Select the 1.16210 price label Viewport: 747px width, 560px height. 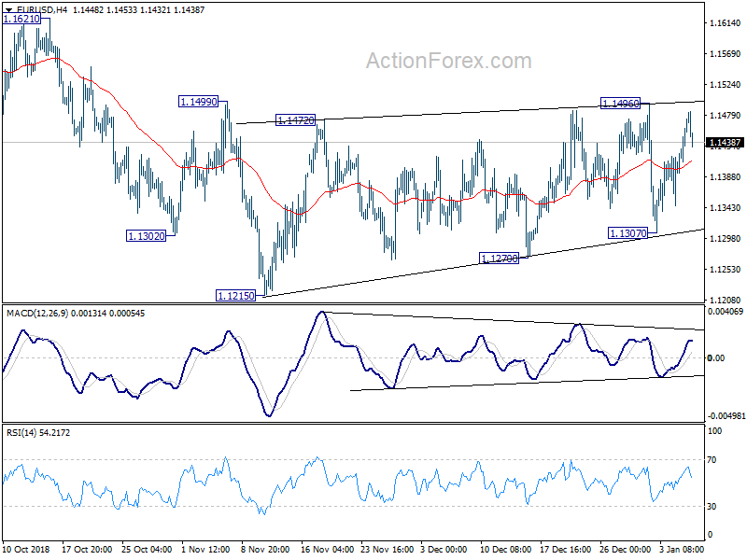click(x=21, y=19)
